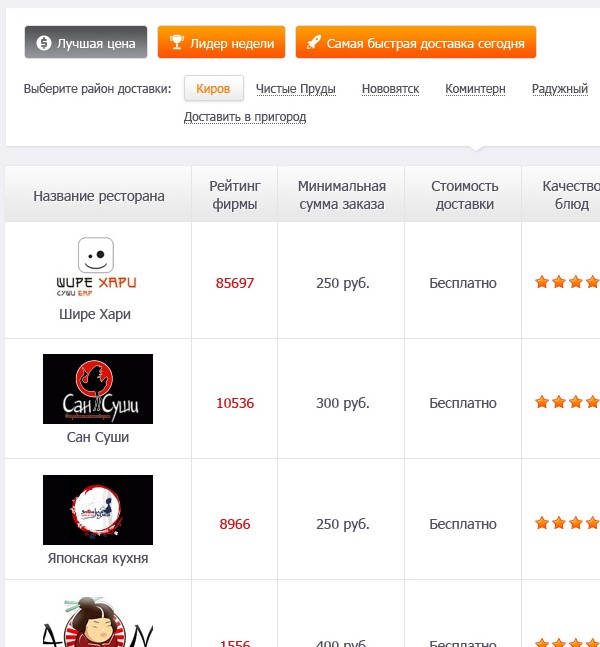The image size is (600, 647).
Task: Open the 'Сан Суши' restaurant name link
Action: (x=98, y=437)
